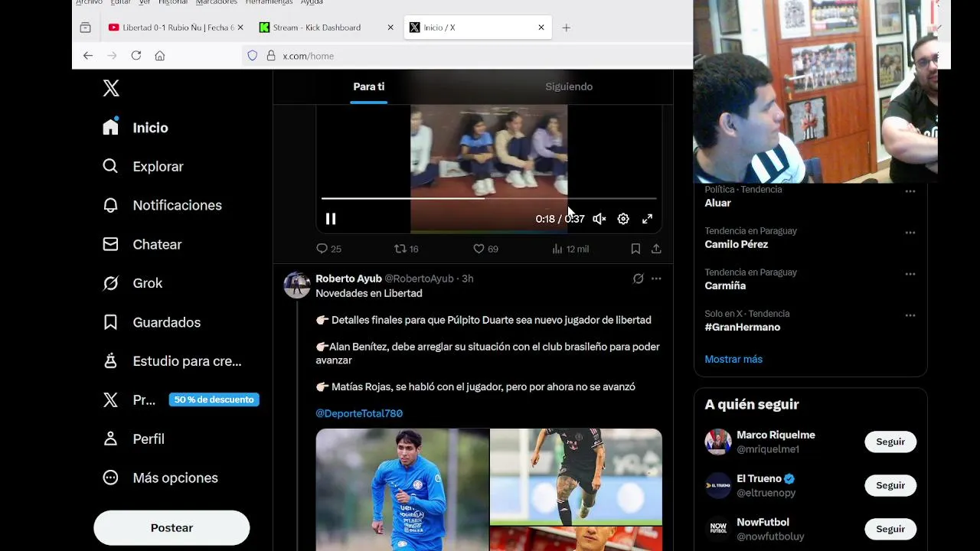View analytics showing 12 mil
Viewport: 980px width, 551px height.
(x=570, y=249)
